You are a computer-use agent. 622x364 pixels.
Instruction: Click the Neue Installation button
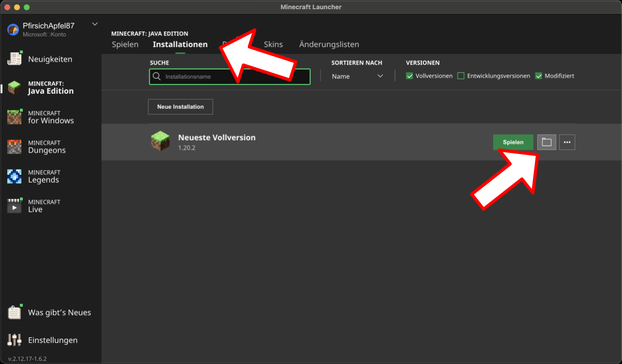click(x=180, y=107)
